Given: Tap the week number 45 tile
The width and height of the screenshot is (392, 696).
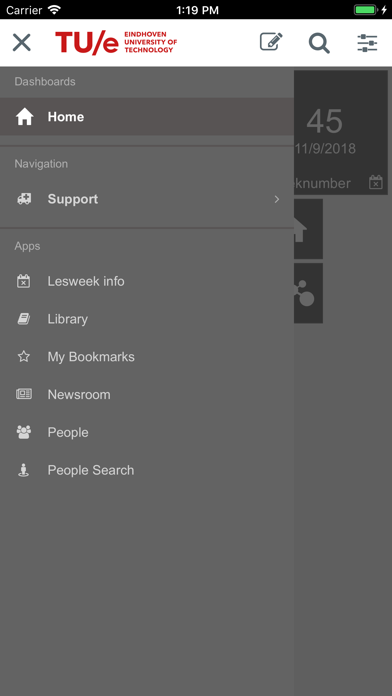Looking at the screenshot, I should tap(341, 132).
